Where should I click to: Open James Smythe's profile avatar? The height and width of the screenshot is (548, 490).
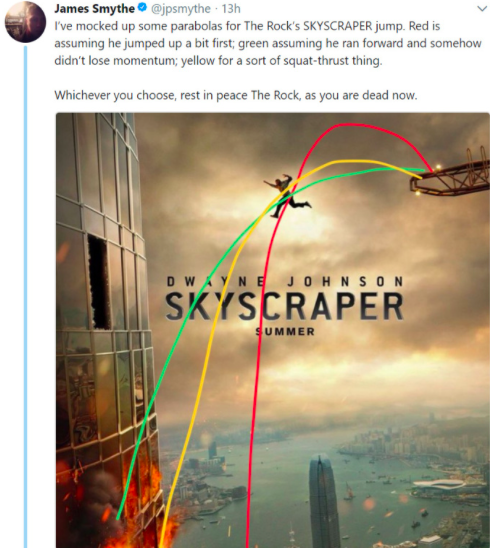25,22
